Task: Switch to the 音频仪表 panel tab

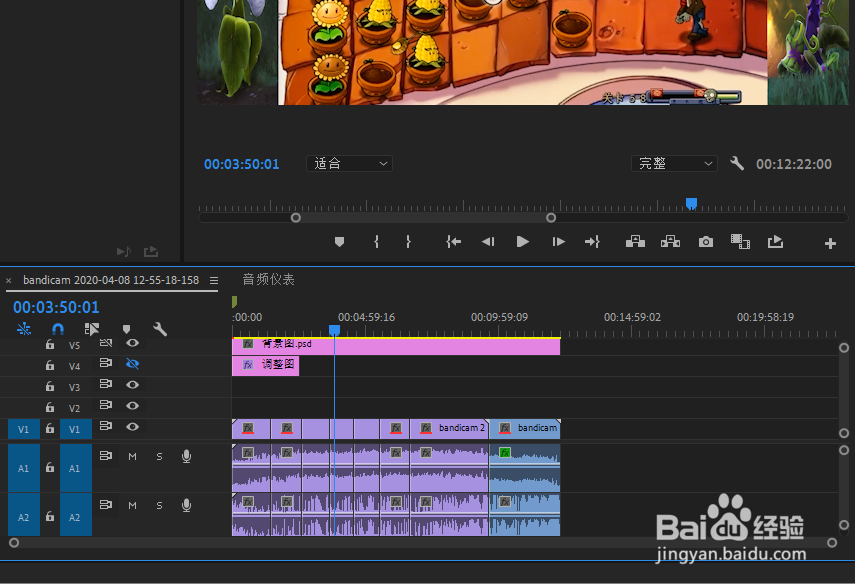Action: pyautogui.click(x=268, y=280)
